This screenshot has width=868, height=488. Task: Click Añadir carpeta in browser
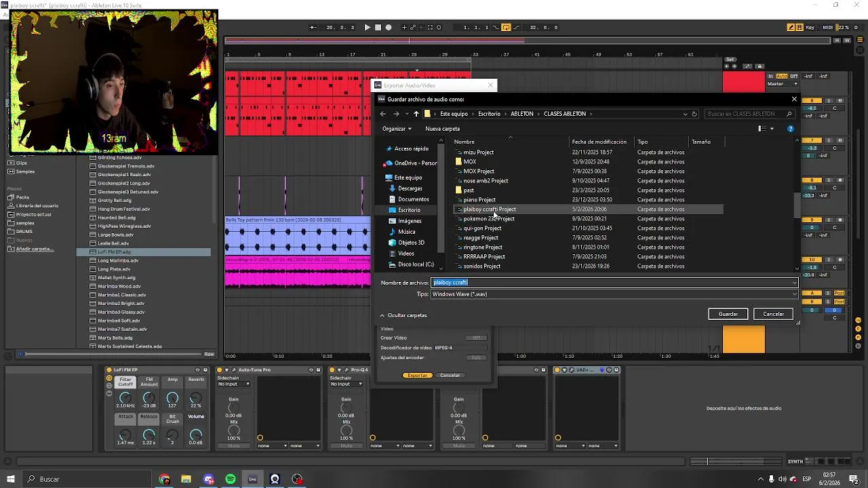(35, 249)
